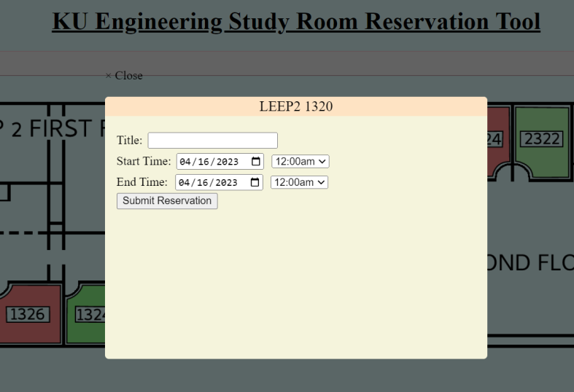This screenshot has width=574, height=392.
Task: Click Start Time date field 04/16/2023
Action: 220,161
